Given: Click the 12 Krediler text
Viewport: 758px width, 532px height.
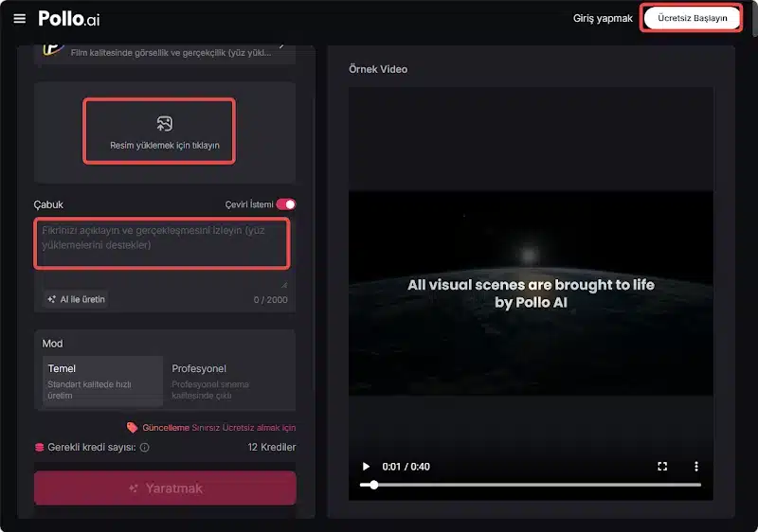Looking at the screenshot, I should coord(272,447).
